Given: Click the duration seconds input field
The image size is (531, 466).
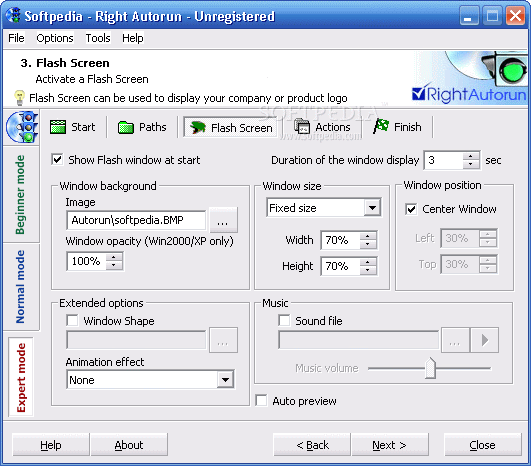Looking at the screenshot, I should [444, 160].
